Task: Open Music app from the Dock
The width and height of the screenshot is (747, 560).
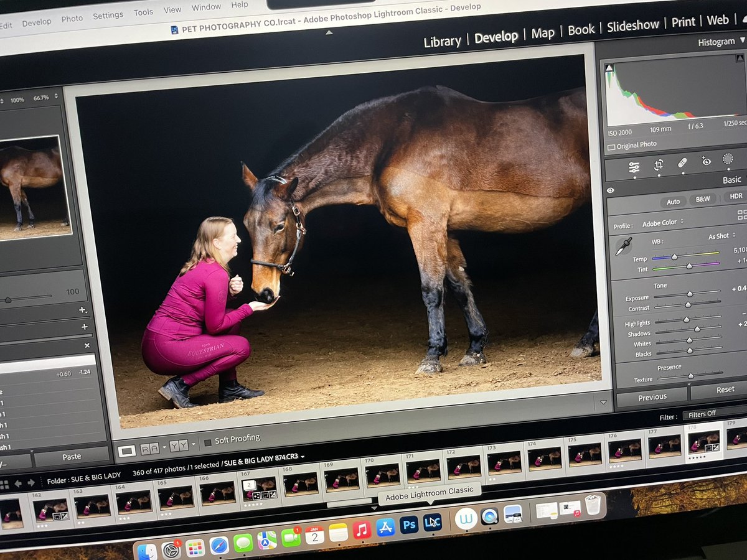Action: 362,530
